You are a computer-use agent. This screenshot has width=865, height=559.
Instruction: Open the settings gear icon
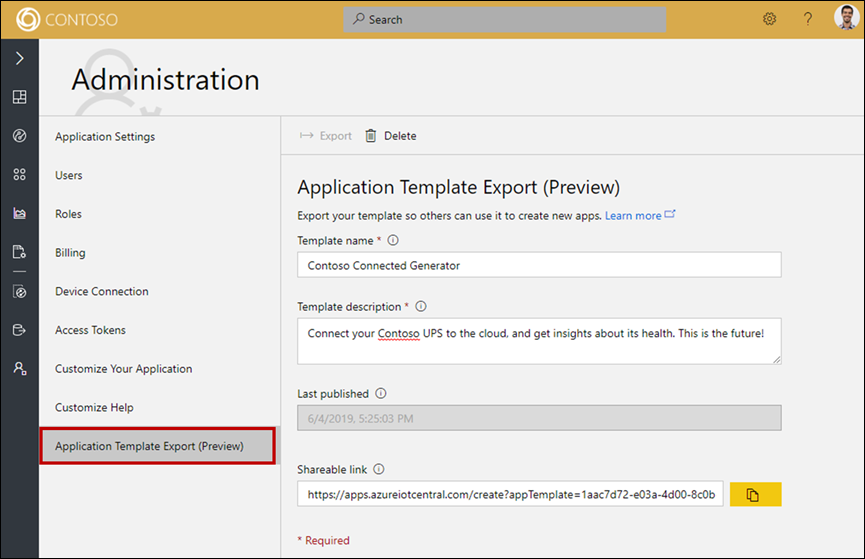(x=770, y=19)
